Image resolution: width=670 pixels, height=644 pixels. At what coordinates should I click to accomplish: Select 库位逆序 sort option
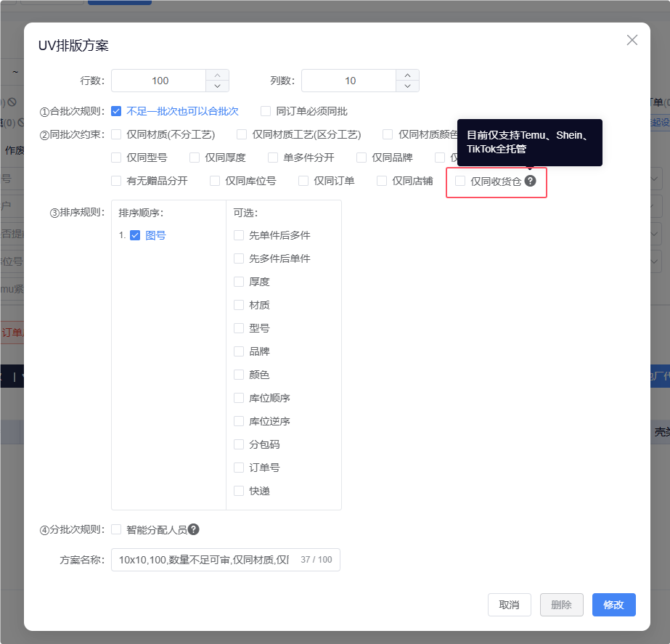(x=239, y=421)
